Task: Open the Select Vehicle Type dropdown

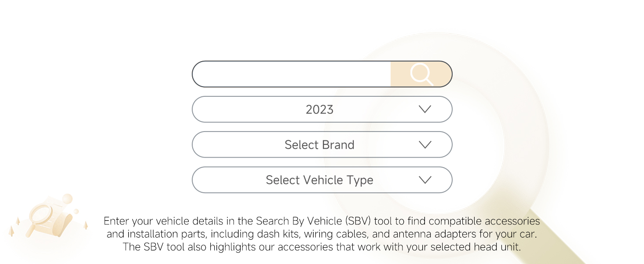Action: pos(322,180)
